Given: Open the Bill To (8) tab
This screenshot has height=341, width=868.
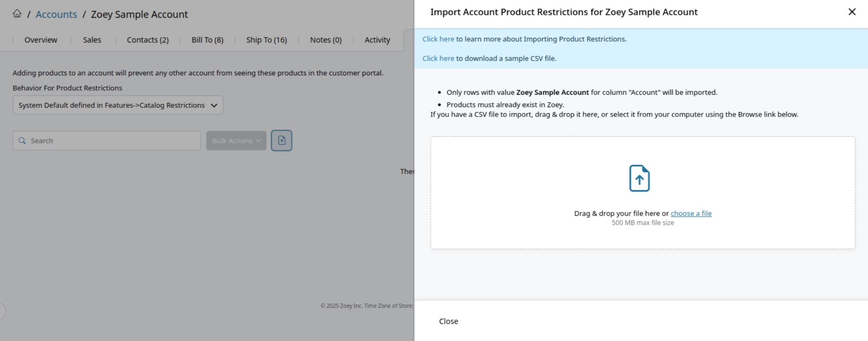Looking at the screenshot, I should pyautogui.click(x=208, y=40).
